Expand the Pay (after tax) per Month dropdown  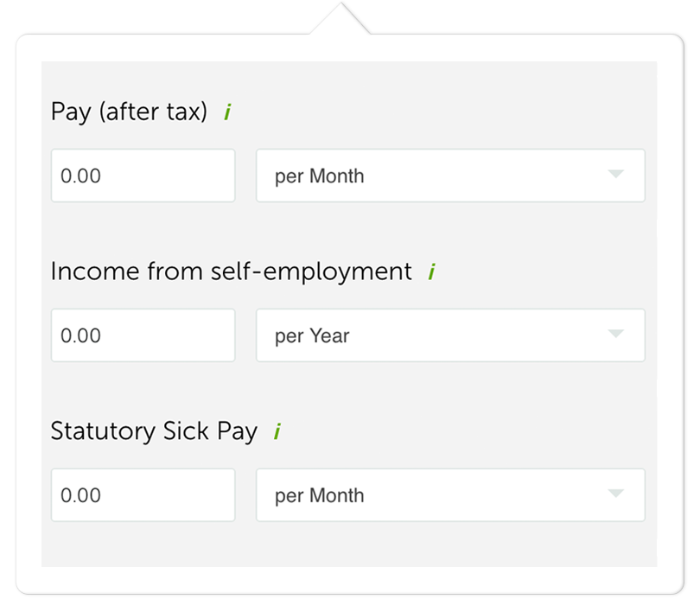(449, 175)
